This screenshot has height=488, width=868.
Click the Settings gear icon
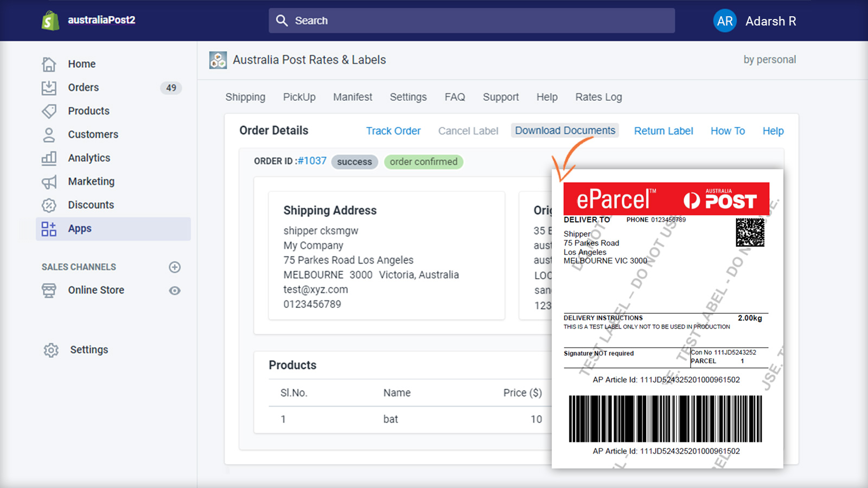click(x=51, y=350)
